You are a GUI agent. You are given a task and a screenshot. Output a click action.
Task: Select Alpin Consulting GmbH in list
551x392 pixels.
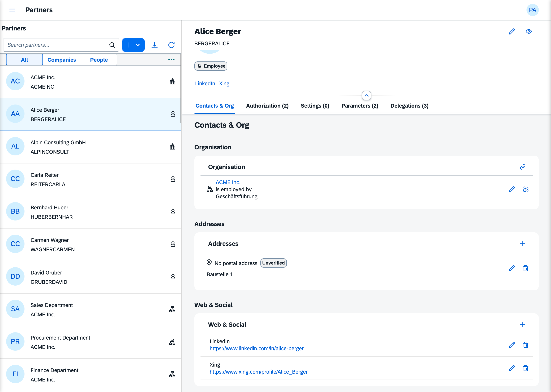pos(91,147)
